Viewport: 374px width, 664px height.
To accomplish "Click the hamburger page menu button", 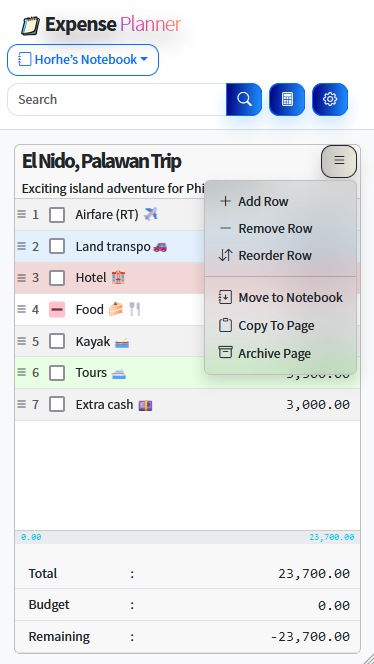I will point(339,161).
